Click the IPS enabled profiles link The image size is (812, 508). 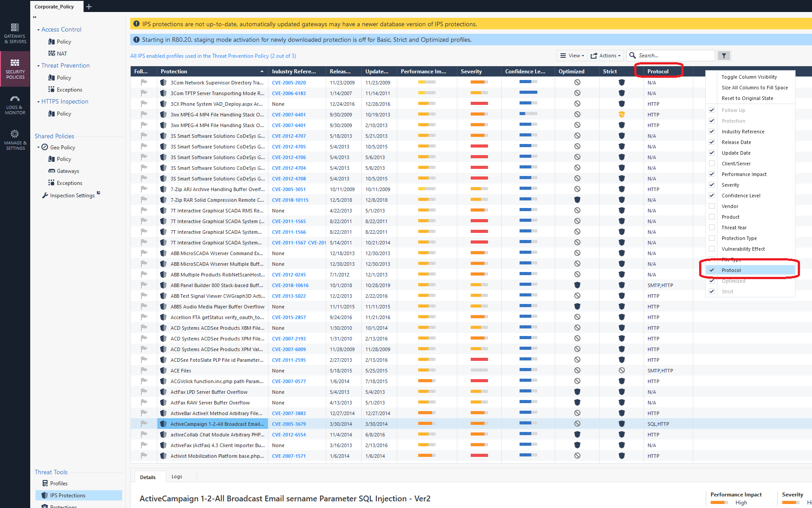[x=213, y=56]
